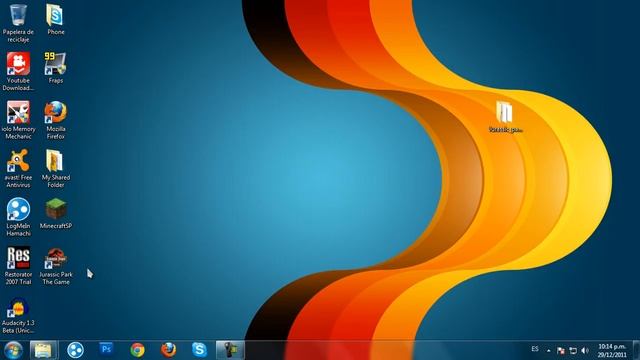Viewport: 640px width, 360px height.
Task: Switch to the active app after Skype in taskbar
Action: [230, 350]
